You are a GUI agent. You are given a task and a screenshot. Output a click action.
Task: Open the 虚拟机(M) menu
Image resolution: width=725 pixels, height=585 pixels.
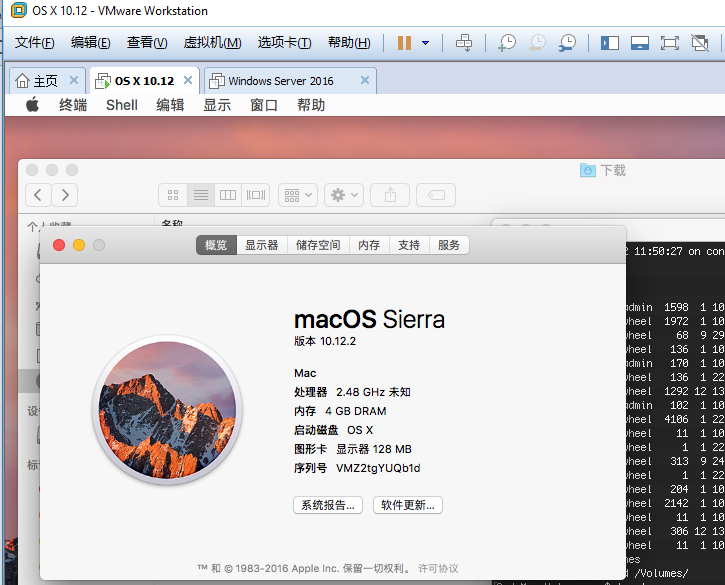(x=212, y=43)
